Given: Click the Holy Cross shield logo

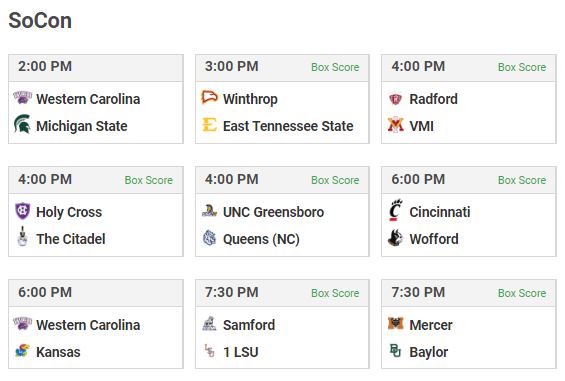Looking at the screenshot, I should (x=22, y=211).
